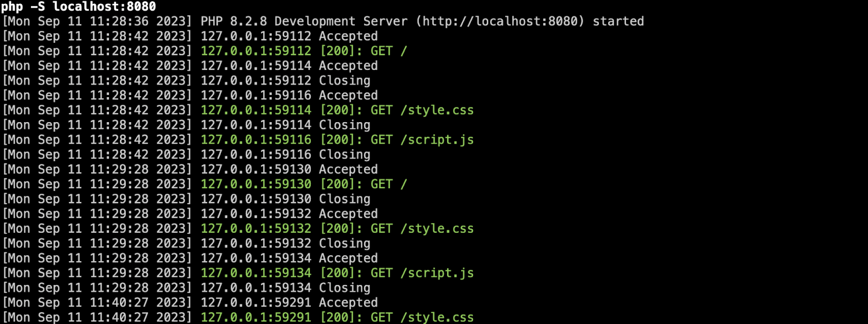Select the 127.0.0.1:59116 Accepted line
This screenshot has width=868, height=324.
click(x=289, y=96)
